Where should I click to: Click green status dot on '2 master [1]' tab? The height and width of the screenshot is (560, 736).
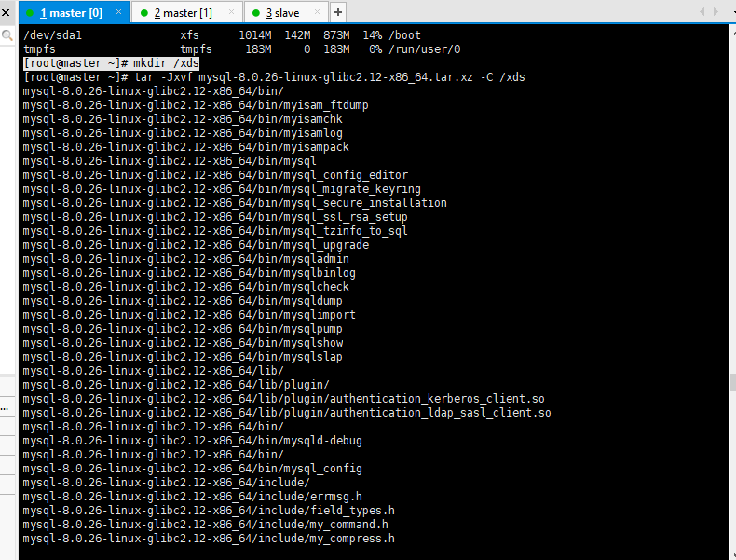click(144, 13)
